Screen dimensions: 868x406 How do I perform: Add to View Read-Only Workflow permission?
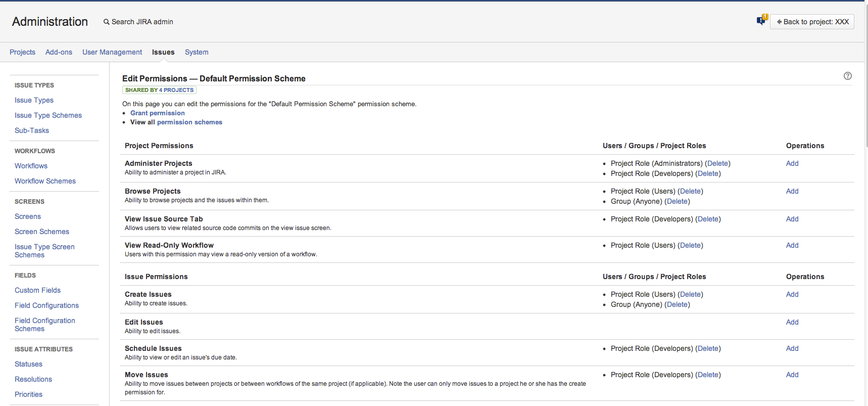792,245
